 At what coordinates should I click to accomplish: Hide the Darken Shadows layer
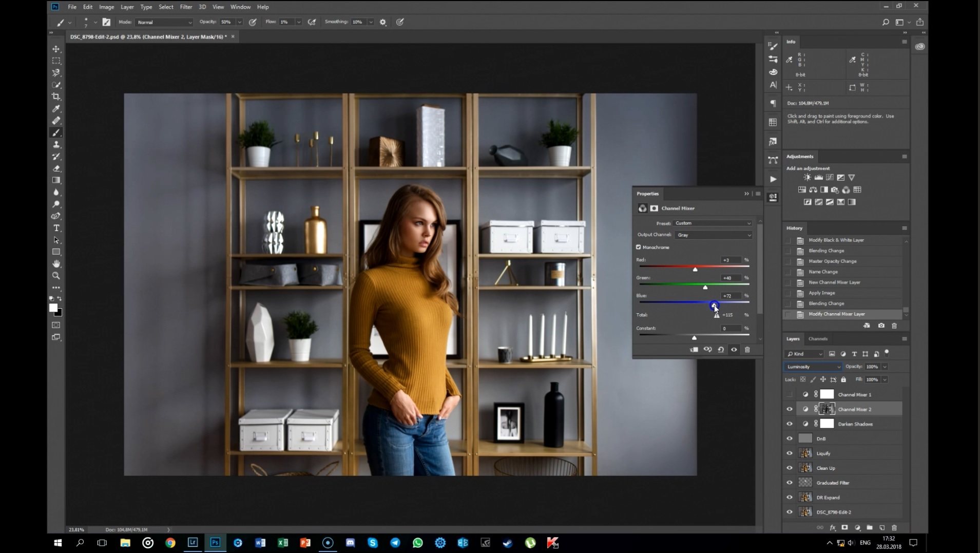[x=790, y=424]
